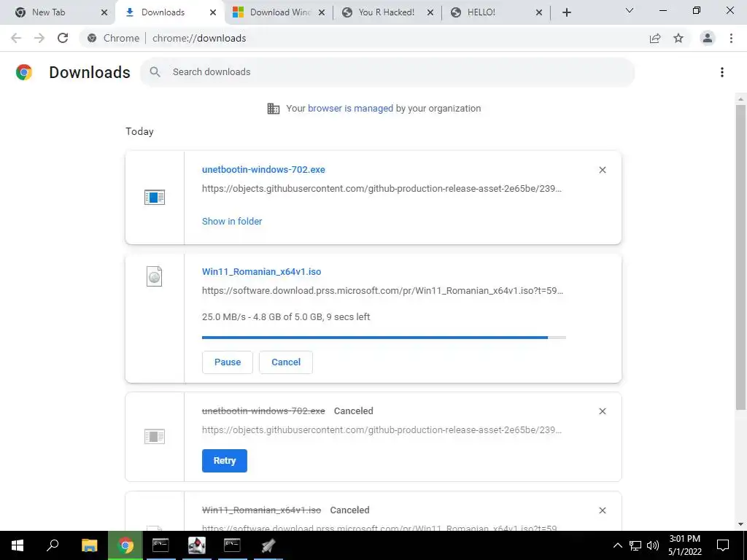
Task: Pause the Win11 ISO download
Action: (x=228, y=362)
